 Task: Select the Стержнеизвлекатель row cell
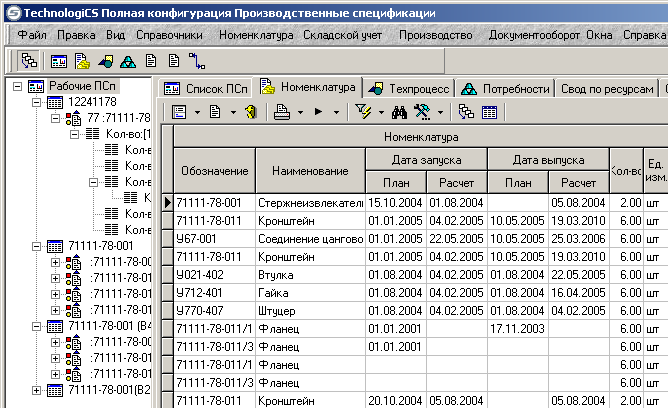(309, 203)
